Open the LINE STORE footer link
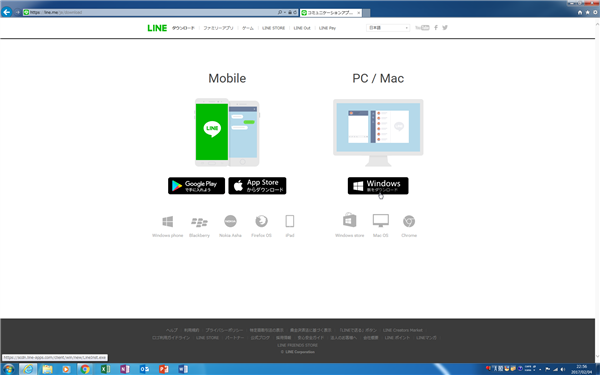Screen dimensions: 600x375 tap(207, 338)
